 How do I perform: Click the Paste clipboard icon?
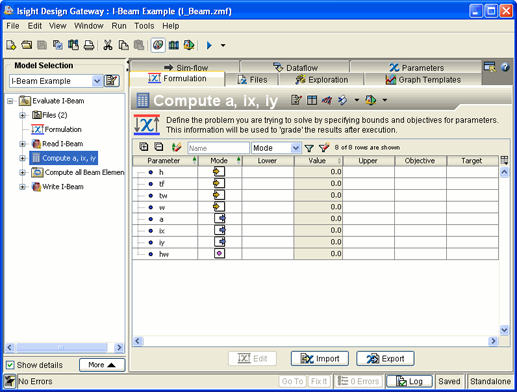(139, 45)
